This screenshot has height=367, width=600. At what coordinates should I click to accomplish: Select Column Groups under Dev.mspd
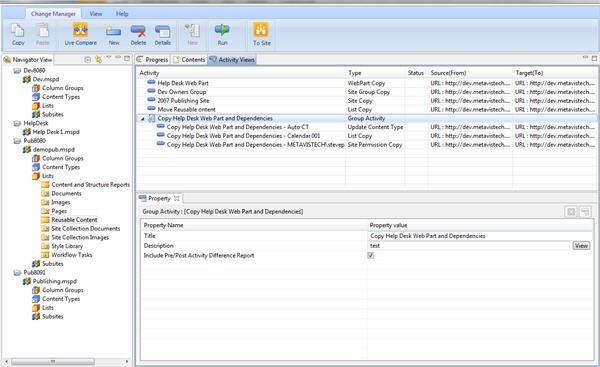62,88
